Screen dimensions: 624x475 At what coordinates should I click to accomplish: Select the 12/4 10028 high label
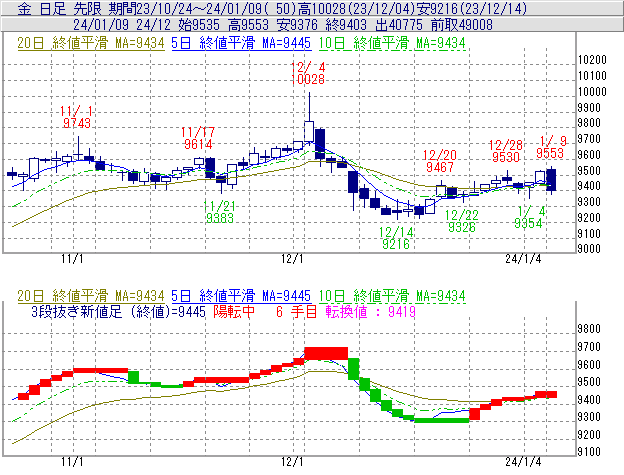(308, 73)
